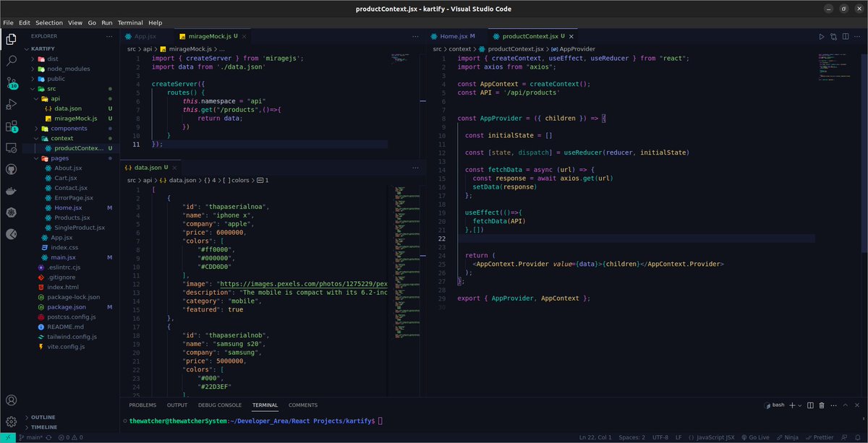Open the Kubernetes view in activity bar
Screen dimensions: 868x443
[11, 212]
